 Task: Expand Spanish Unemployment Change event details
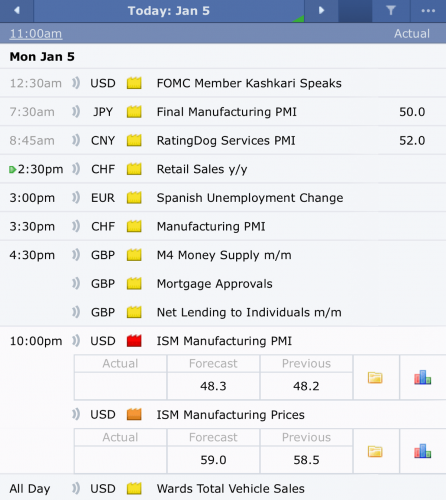pos(223,198)
